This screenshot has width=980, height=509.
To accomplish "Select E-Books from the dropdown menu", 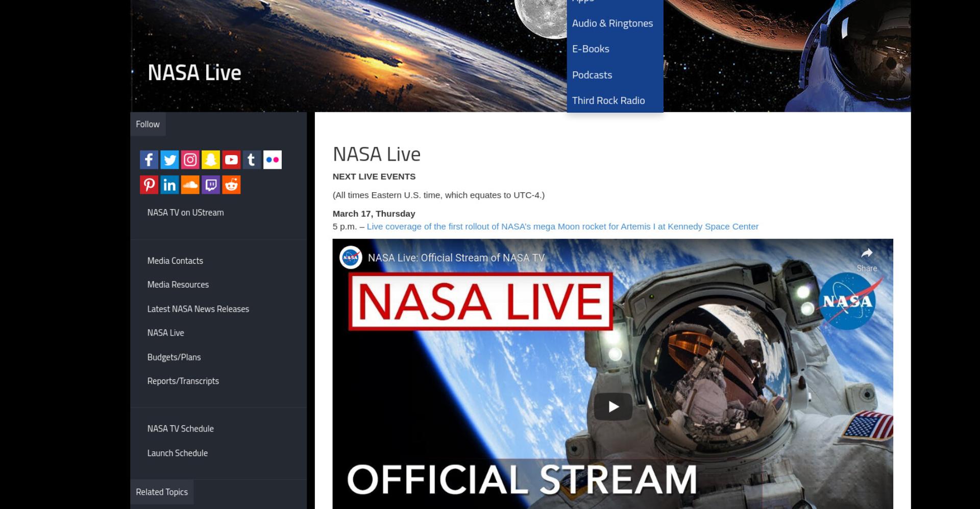I will 591,49.
